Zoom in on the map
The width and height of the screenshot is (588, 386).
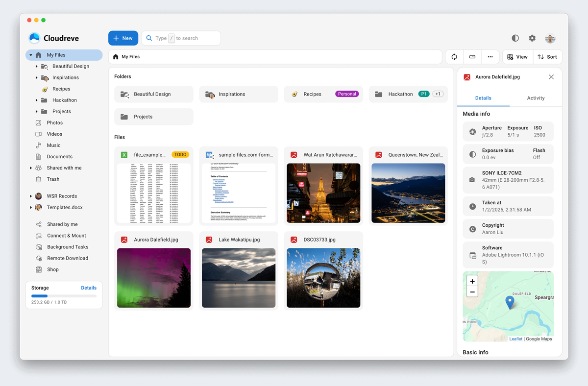[x=472, y=281]
